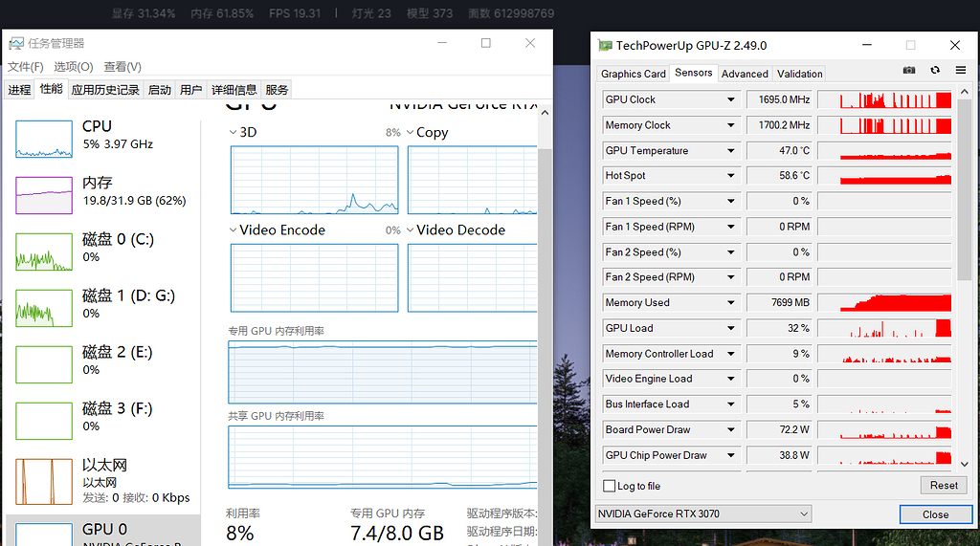Screen dimensions: 980x546
Task: Open the 文件(F) menu
Action: tap(26, 67)
